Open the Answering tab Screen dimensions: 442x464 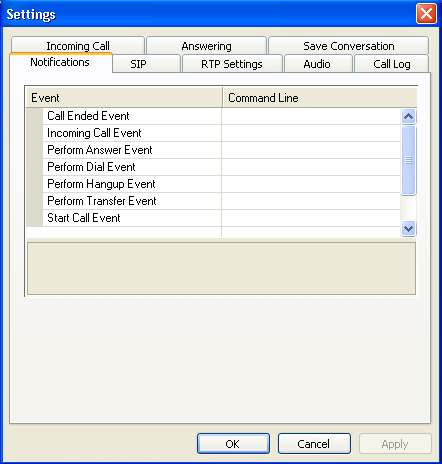(206, 45)
